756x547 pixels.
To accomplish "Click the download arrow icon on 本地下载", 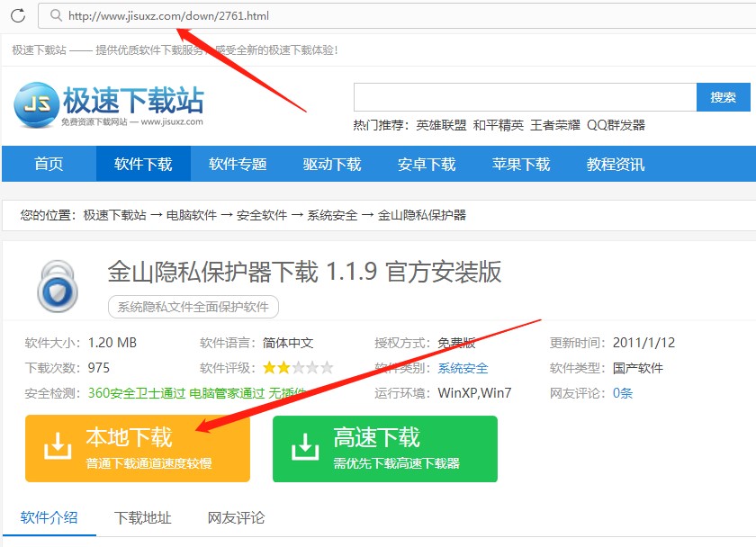I will [58, 445].
